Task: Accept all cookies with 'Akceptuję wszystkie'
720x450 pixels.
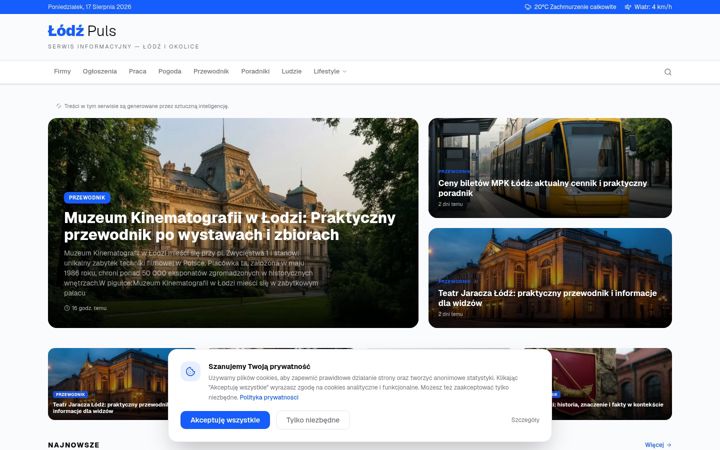Action: (225, 420)
